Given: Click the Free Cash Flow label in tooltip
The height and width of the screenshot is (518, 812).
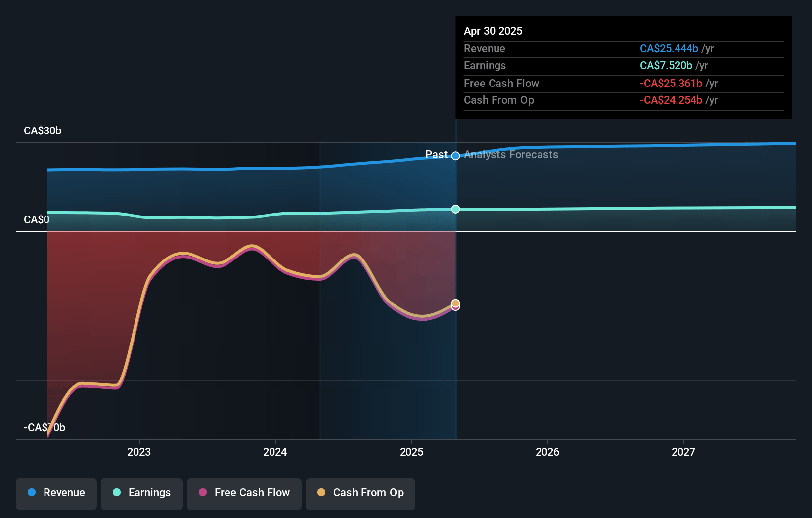Looking at the screenshot, I should [501, 83].
